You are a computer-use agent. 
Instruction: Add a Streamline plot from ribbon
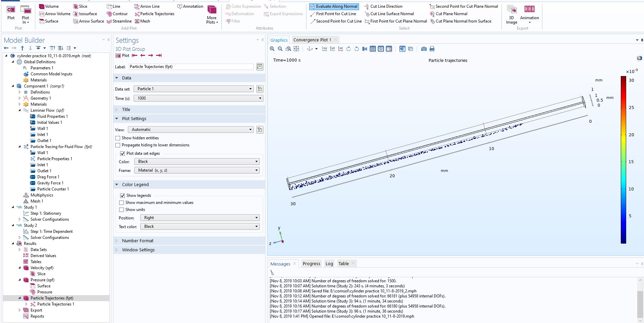coord(119,21)
